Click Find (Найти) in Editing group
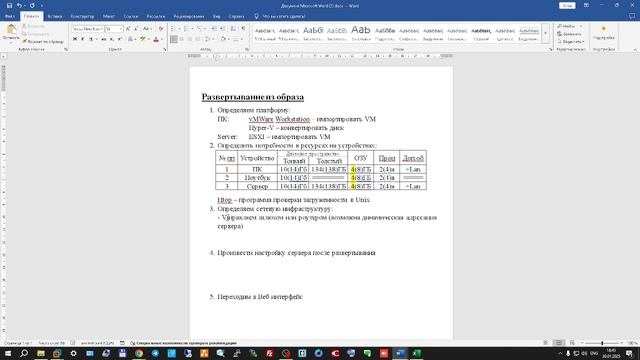 [x=566, y=26]
